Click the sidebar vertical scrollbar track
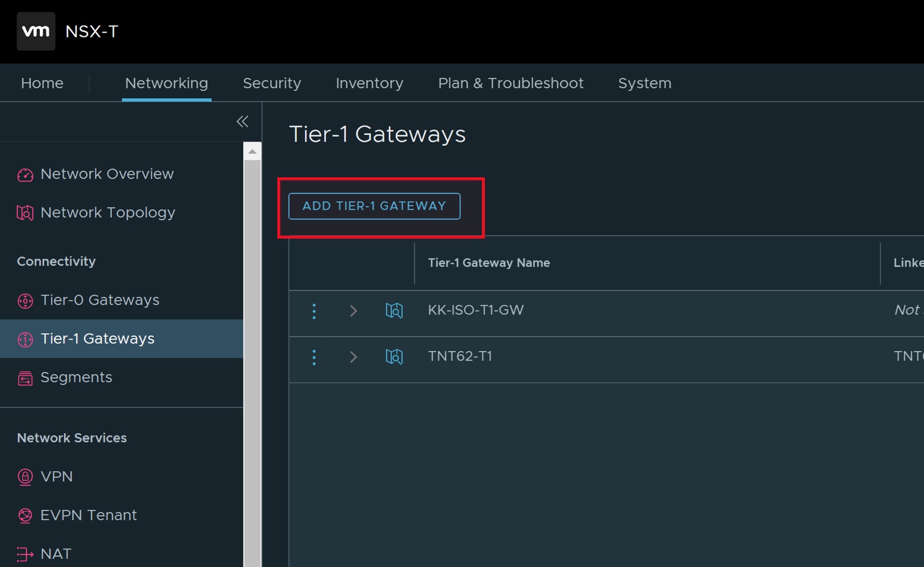The image size is (924, 567). (252, 363)
